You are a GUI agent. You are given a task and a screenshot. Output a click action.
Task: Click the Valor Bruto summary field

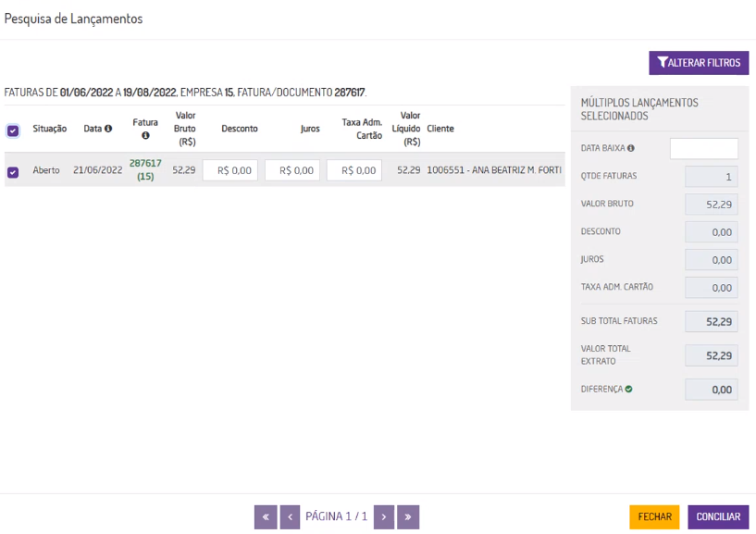(x=712, y=205)
